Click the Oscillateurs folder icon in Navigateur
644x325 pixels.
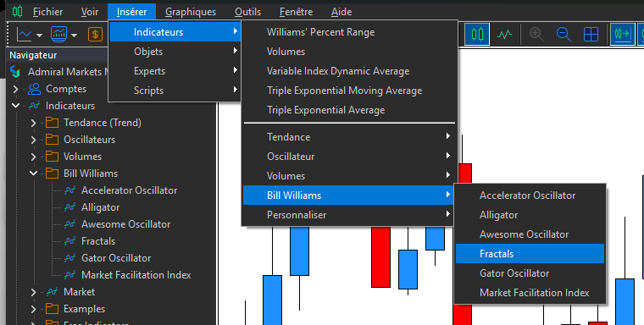[53, 139]
